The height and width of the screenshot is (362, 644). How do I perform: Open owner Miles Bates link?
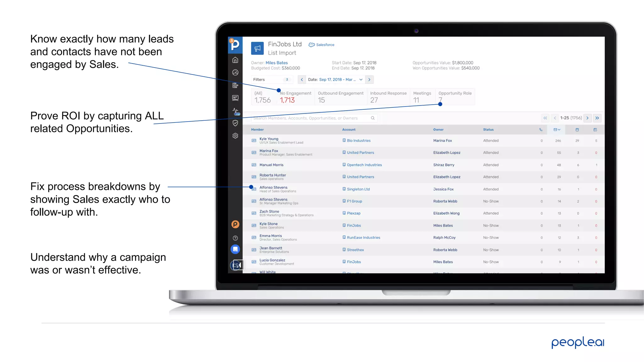(x=277, y=63)
